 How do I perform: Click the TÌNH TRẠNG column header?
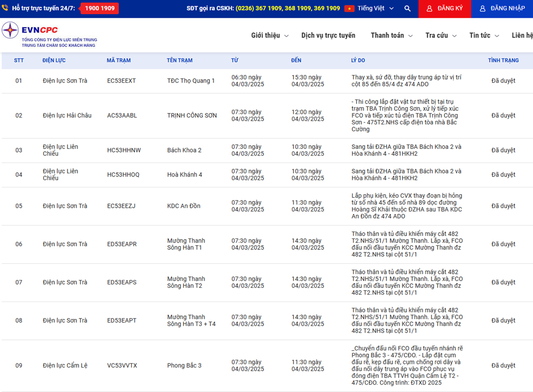click(x=503, y=60)
